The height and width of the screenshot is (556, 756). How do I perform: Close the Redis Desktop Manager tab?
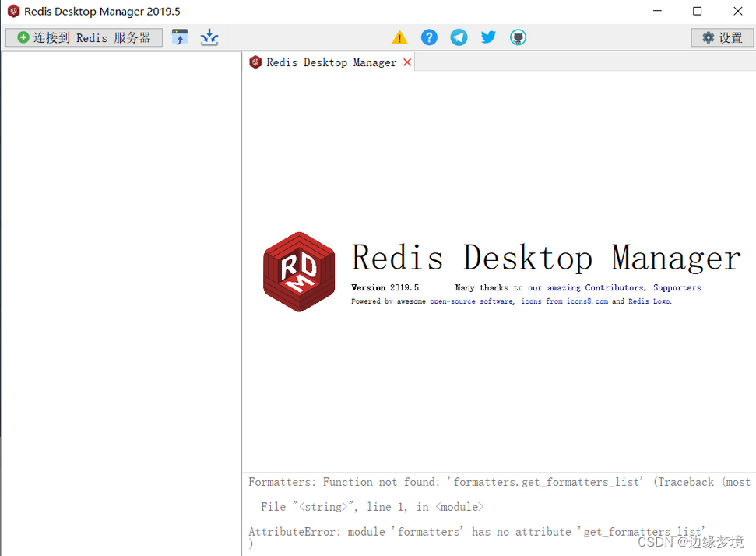tap(407, 62)
